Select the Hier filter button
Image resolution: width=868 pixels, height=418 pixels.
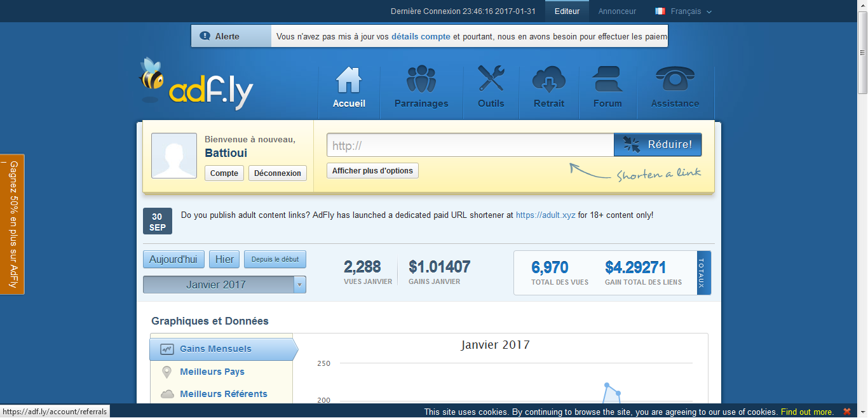pyautogui.click(x=224, y=259)
